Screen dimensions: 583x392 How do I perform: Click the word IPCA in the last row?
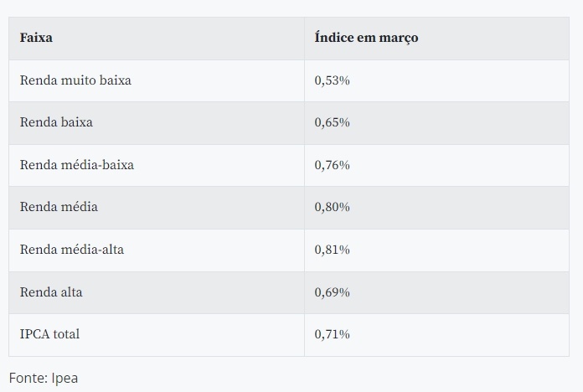pyautogui.click(x=35, y=334)
